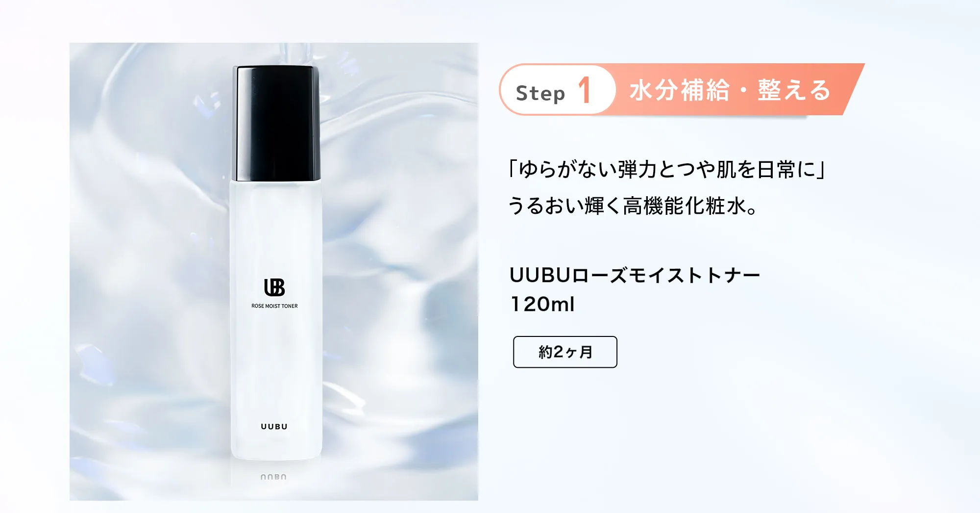Image resolution: width=980 pixels, height=513 pixels.
Task: Click the word Step in the badge
Action: pyautogui.click(x=540, y=93)
